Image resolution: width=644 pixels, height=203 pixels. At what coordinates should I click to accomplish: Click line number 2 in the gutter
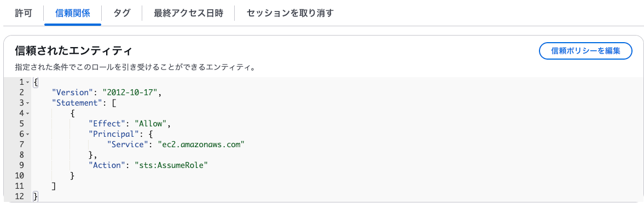(21, 93)
